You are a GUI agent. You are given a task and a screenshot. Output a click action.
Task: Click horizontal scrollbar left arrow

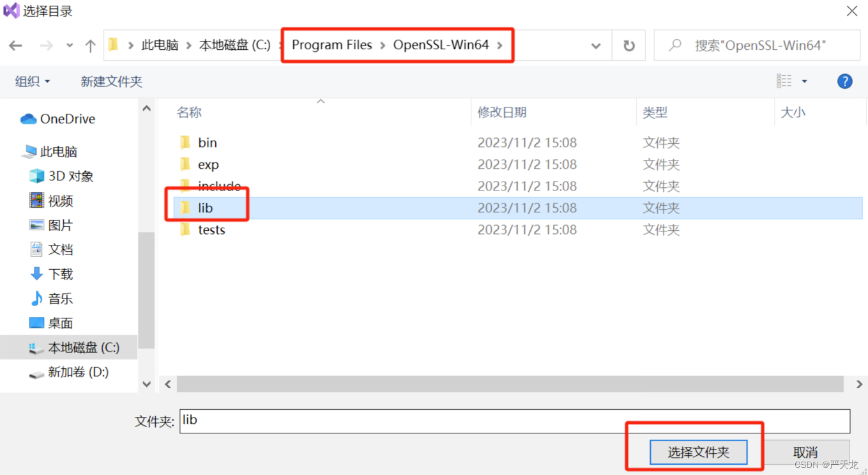[168, 384]
